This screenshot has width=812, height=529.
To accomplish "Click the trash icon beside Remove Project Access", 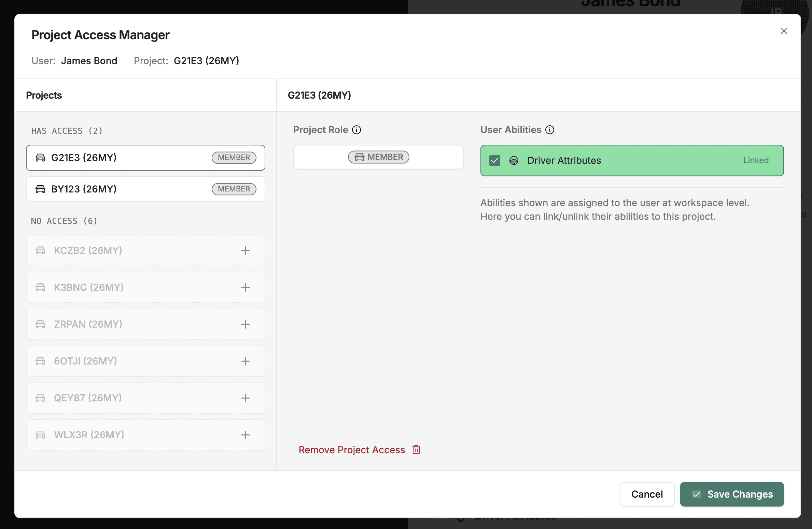I will click(416, 450).
